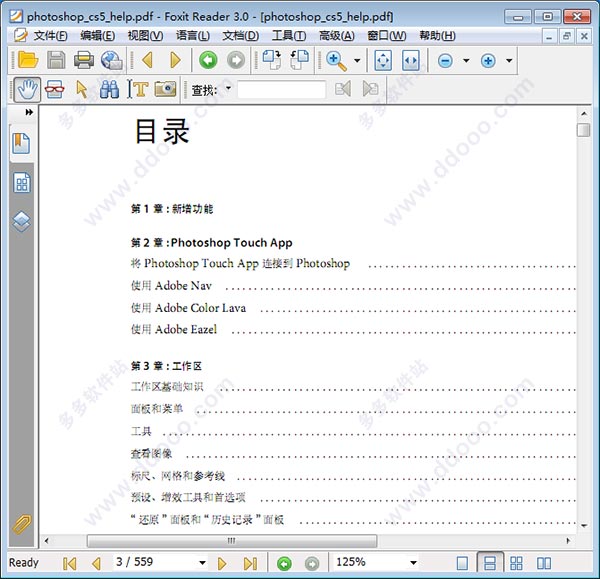Go to previous page in status bar
The image size is (600, 579).
tap(96, 563)
